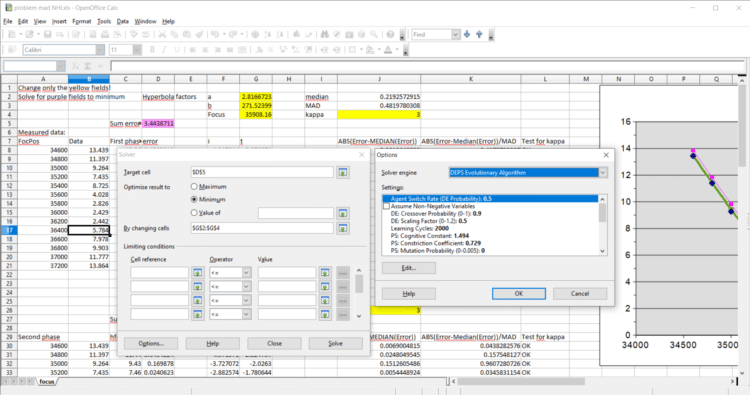Open operator dropdown in first condition row
The image size is (750, 395).
(246, 273)
